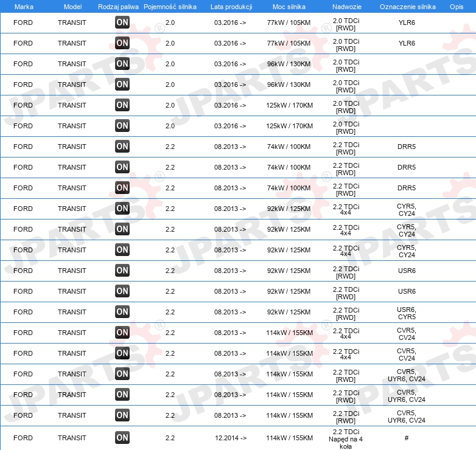This screenshot has height=450, width=476.
Task: Select the first 96kW / 130KM cell
Action: [289, 64]
